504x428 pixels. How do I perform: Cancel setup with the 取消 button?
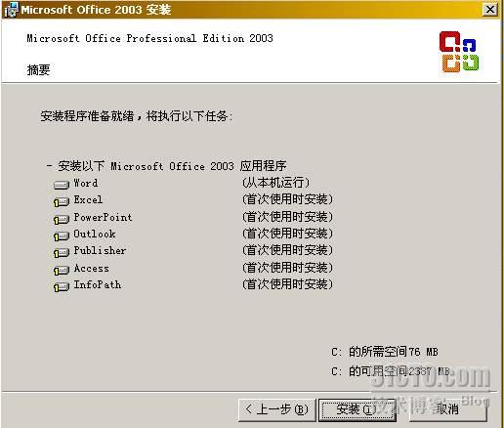click(x=447, y=409)
